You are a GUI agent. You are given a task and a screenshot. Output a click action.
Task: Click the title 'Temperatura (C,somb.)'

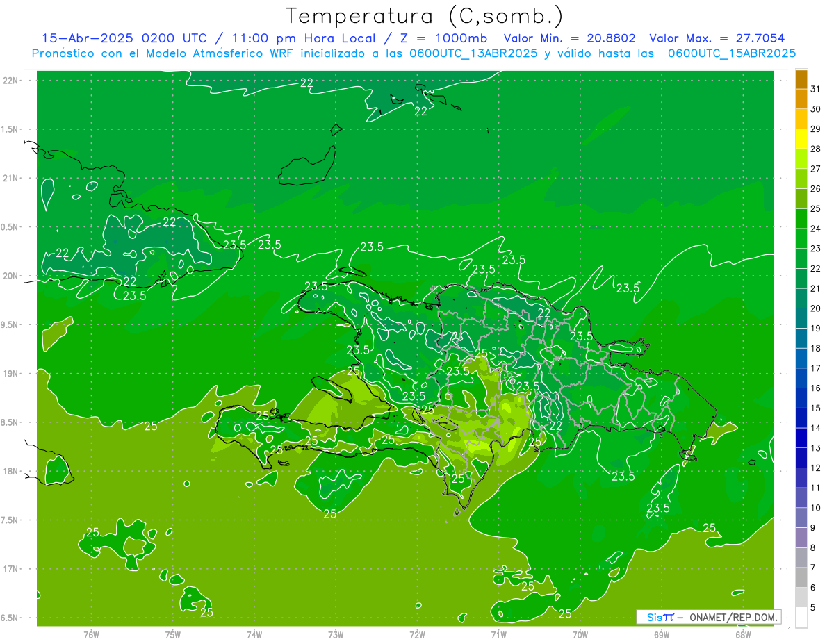424,15
